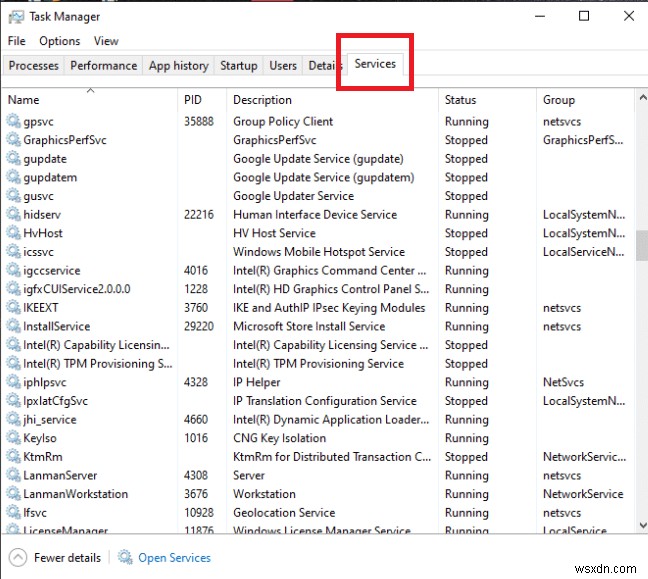Sort services by Group column
The width and height of the screenshot is (648, 579).
[x=585, y=100]
